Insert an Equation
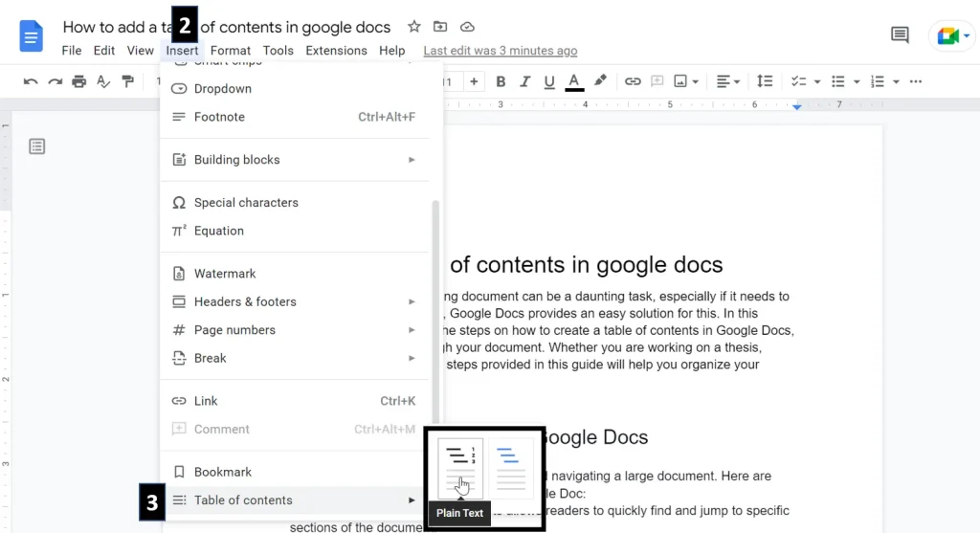This screenshot has height=533, width=980. point(295,231)
